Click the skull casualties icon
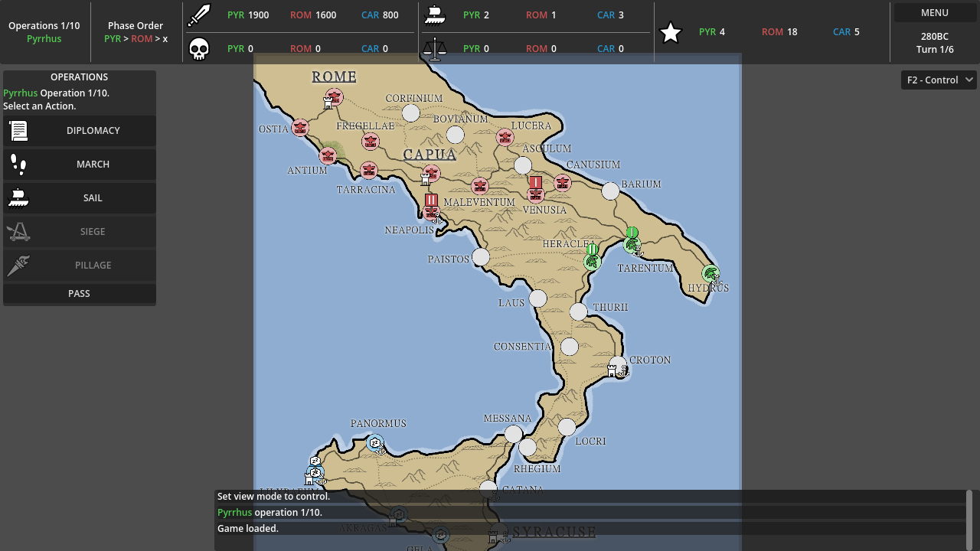The width and height of the screenshot is (980, 551). pyautogui.click(x=199, y=49)
